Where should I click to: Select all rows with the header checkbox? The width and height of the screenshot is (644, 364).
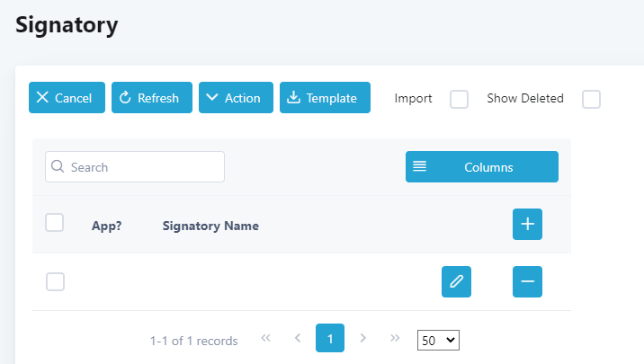coord(54,223)
